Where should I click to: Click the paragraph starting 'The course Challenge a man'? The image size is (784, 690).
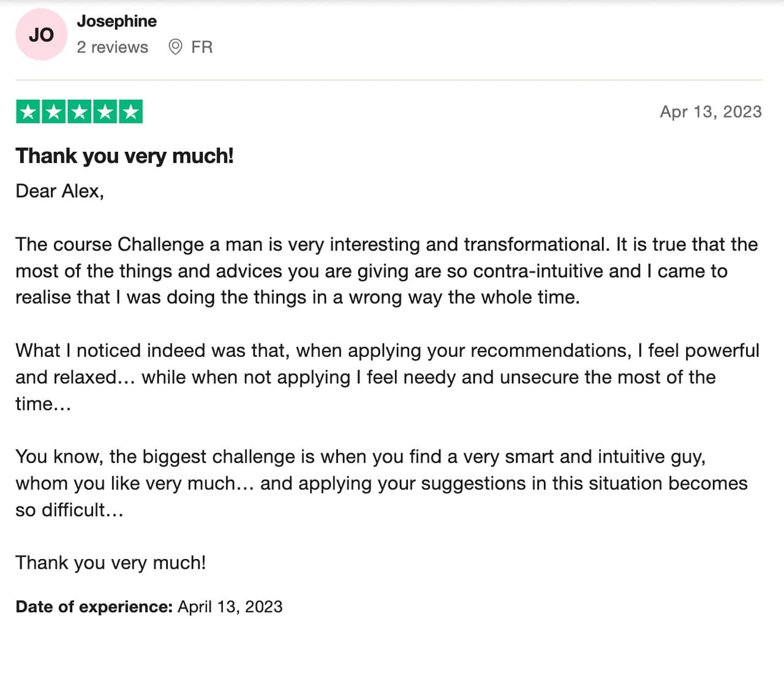pyautogui.click(x=386, y=271)
